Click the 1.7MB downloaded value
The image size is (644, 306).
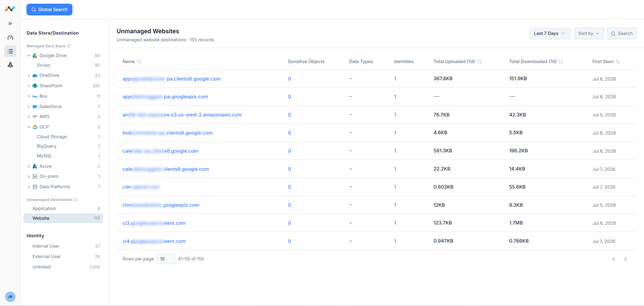click(516, 223)
